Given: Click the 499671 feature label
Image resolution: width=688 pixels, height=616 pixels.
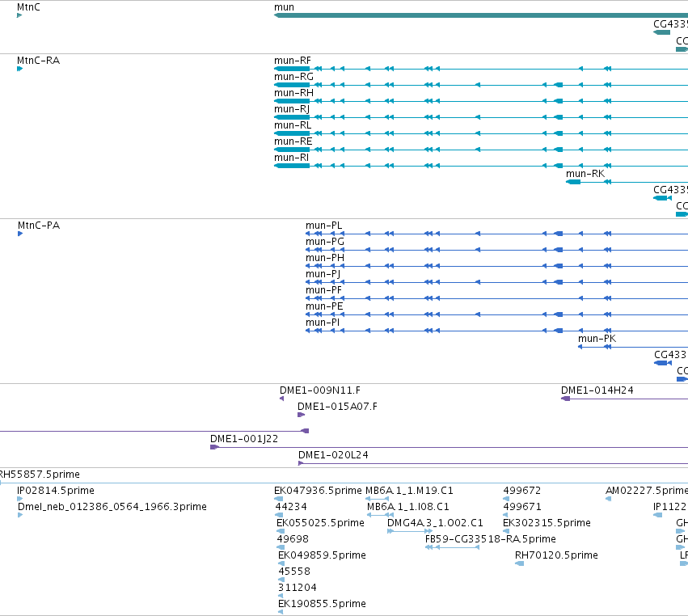Looking at the screenshot, I should (521, 507).
